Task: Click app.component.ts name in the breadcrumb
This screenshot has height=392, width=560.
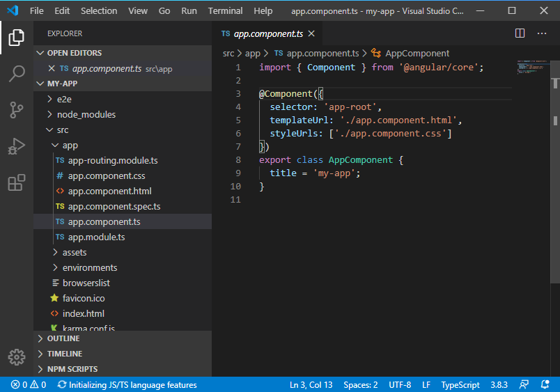Action: point(323,53)
